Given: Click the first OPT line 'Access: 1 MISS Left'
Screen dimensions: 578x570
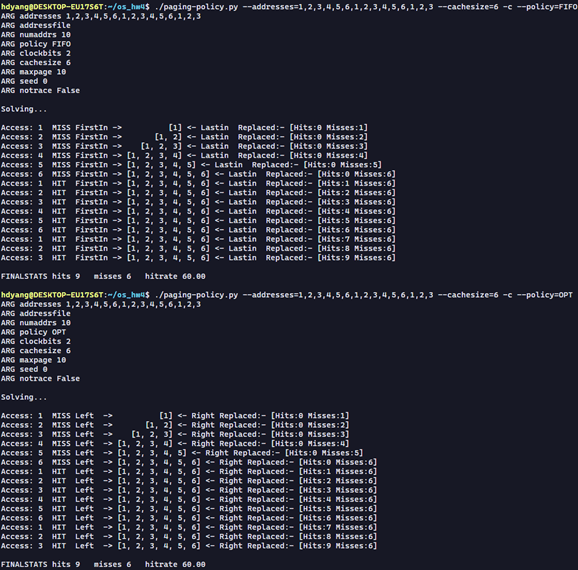Looking at the screenshot, I should [175, 416].
